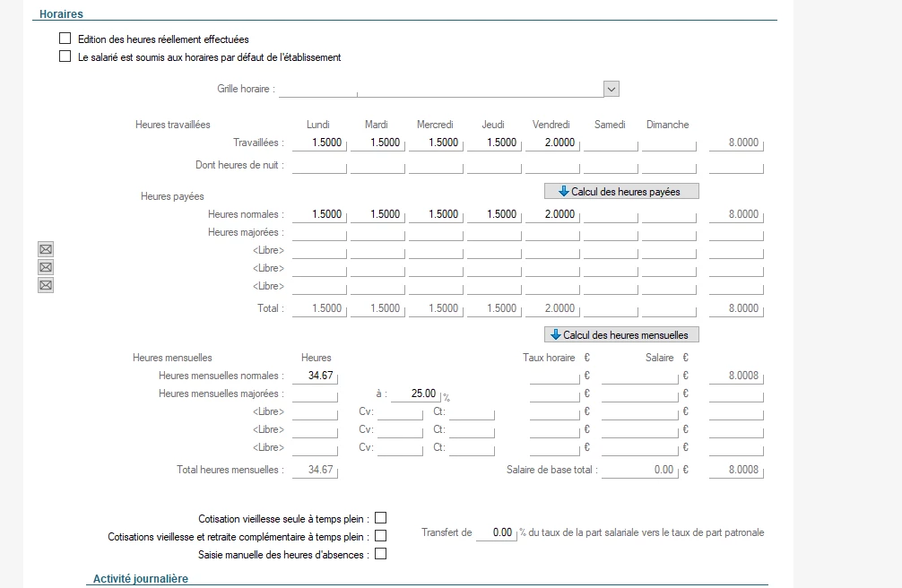Image resolution: width=902 pixels, height=588 pixels.
Task: Edit Travaillées hours for Mardi
Action: click(377, 143)
